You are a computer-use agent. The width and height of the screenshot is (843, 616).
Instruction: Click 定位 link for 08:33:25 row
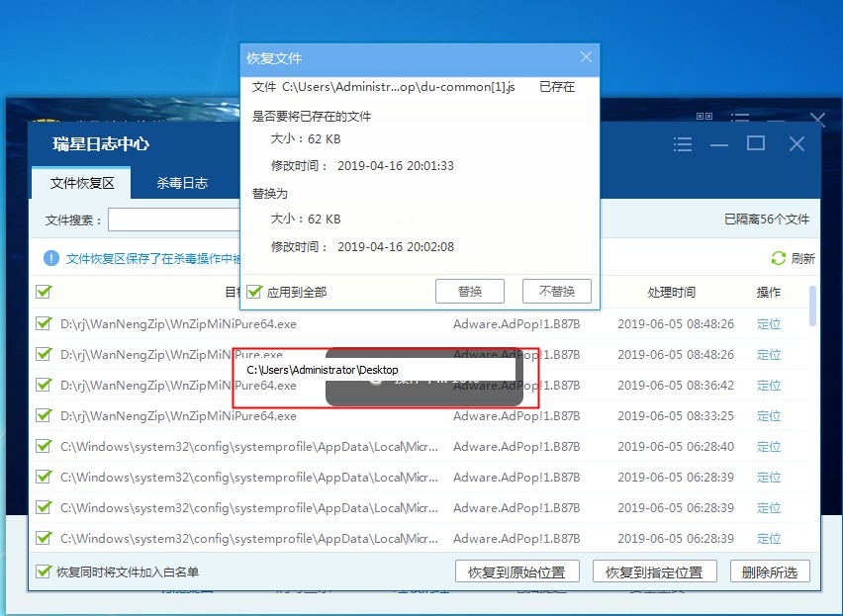coord(769,415)
